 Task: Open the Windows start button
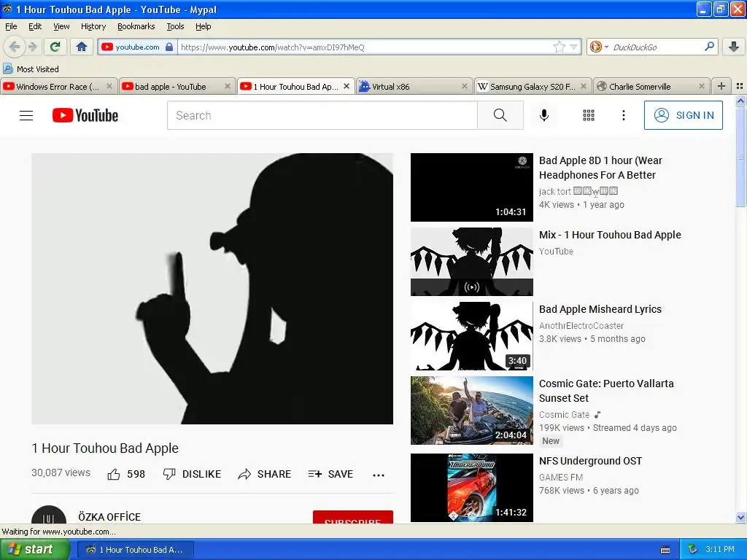34,550
